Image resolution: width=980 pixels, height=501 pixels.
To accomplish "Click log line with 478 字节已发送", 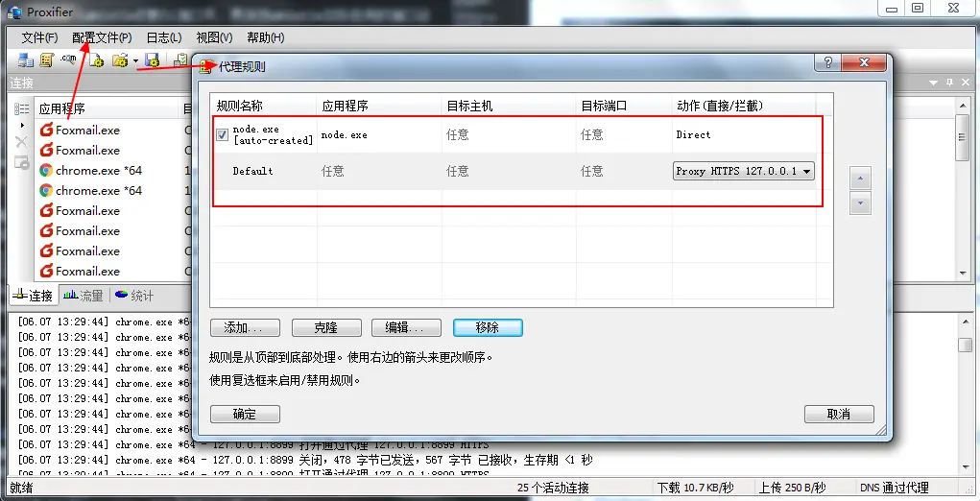I will click(x=305, y=460).
